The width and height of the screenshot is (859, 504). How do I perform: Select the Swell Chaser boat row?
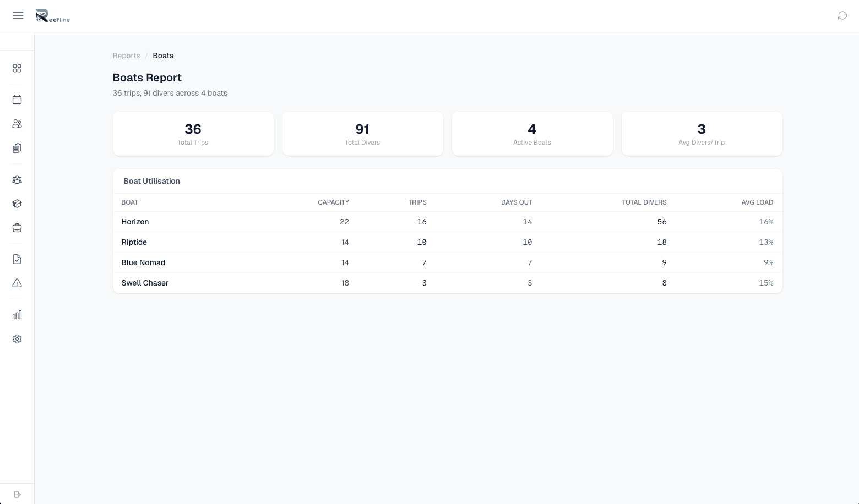448,283
